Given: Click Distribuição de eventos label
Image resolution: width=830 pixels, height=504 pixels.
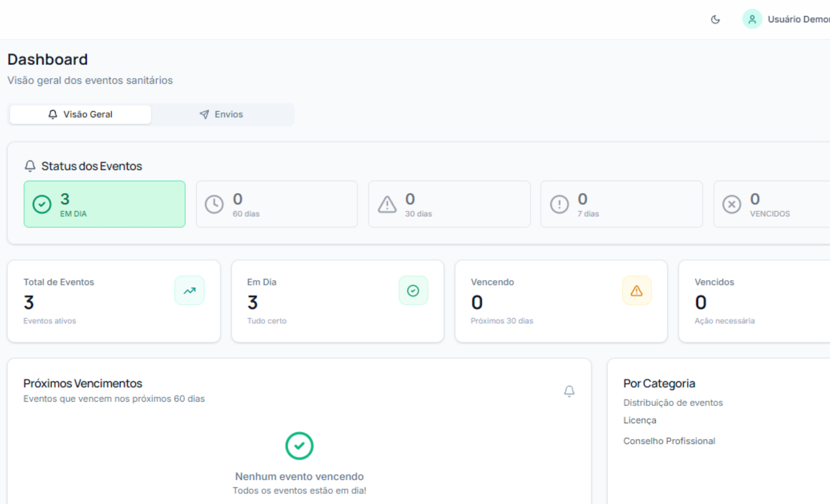Looking at the screenshot, I should [673, 402].
